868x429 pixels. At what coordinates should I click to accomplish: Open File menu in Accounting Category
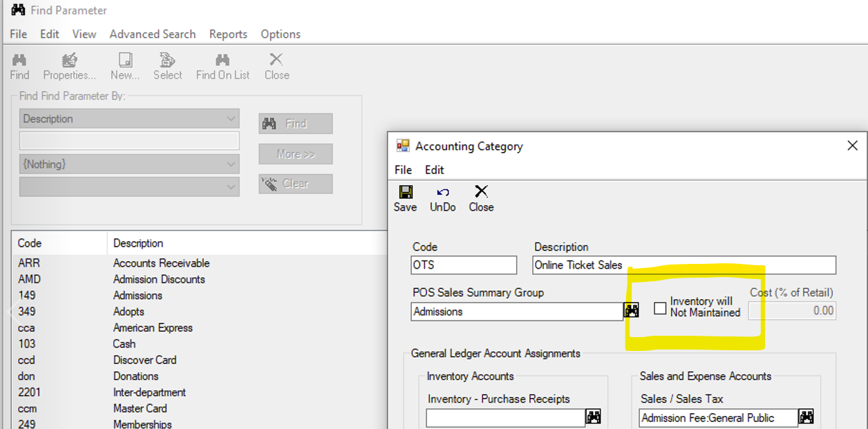pyautogui.click(x=403, y=170)
